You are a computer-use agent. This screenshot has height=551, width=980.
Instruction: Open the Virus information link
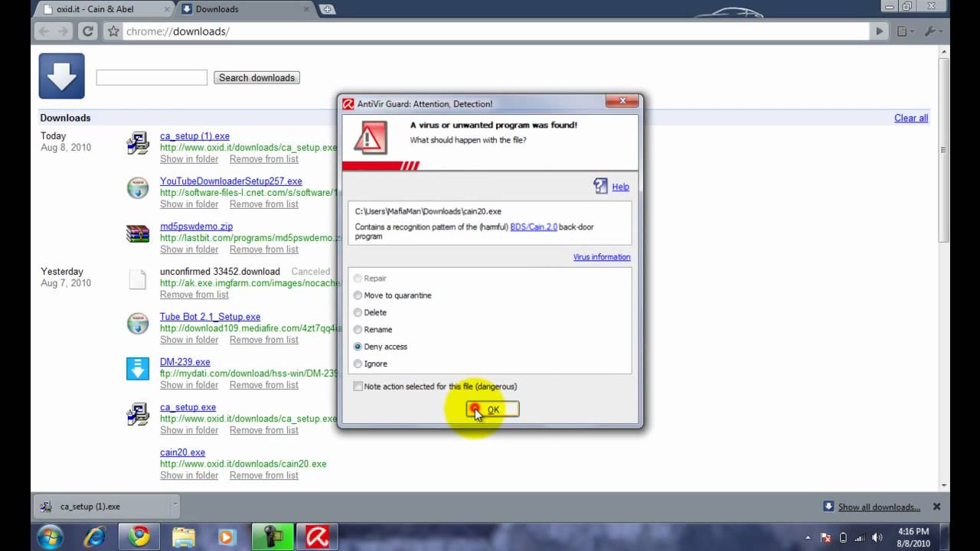coord(602,257)
